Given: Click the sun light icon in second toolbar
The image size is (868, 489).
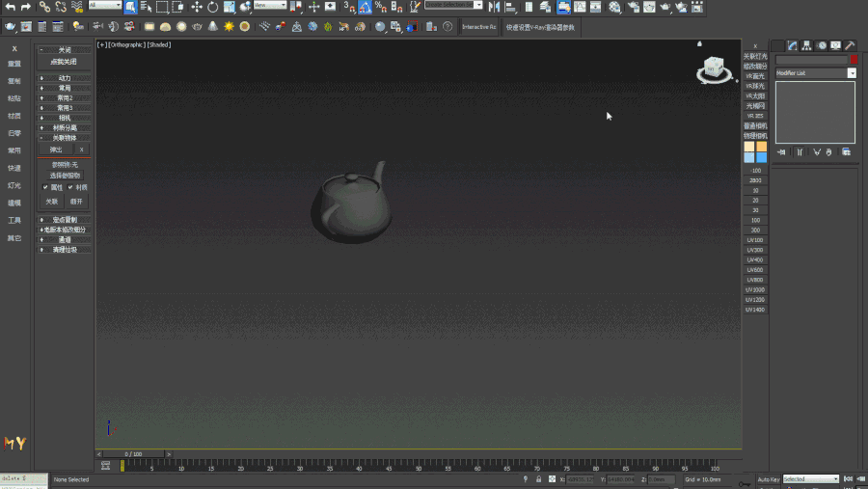Looking at the screenshot, I should [229, 27].
